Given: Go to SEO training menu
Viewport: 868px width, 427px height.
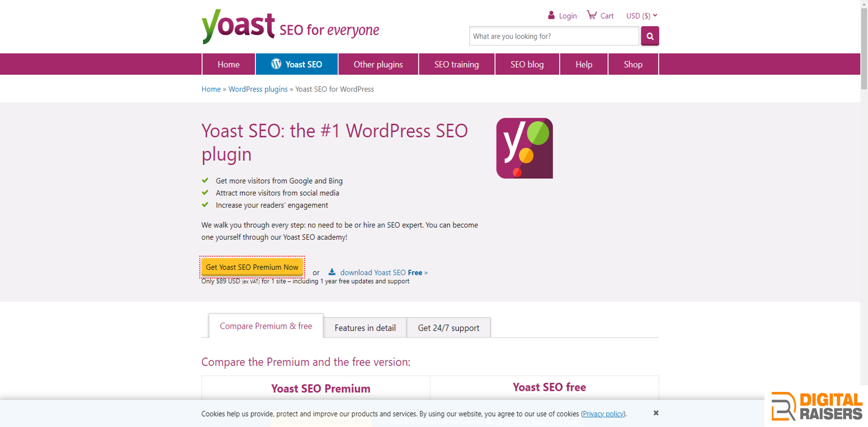Looking at the screenshot, I should coord(457,64).
